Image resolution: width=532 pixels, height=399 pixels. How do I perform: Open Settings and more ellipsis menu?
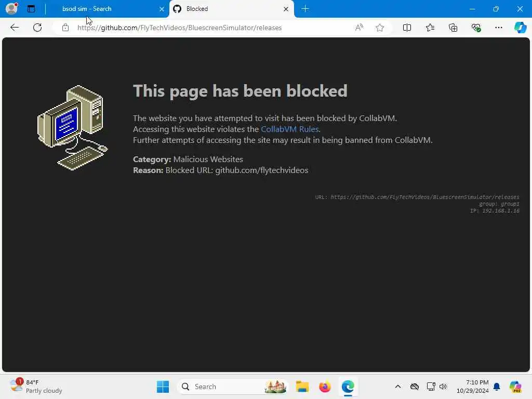click(498, 28)
